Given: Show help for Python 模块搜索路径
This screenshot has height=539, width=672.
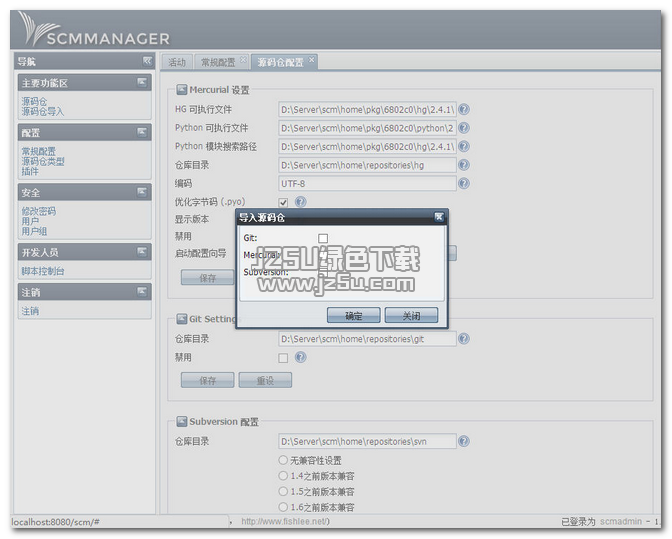Looking at the screenshot, I should click(x=464, y=147).
